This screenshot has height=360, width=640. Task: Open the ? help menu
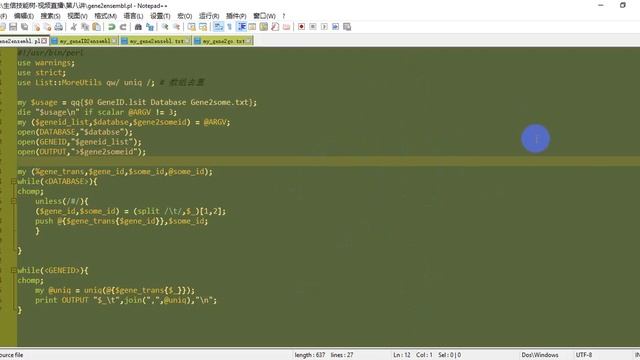(x=284, y=16)
